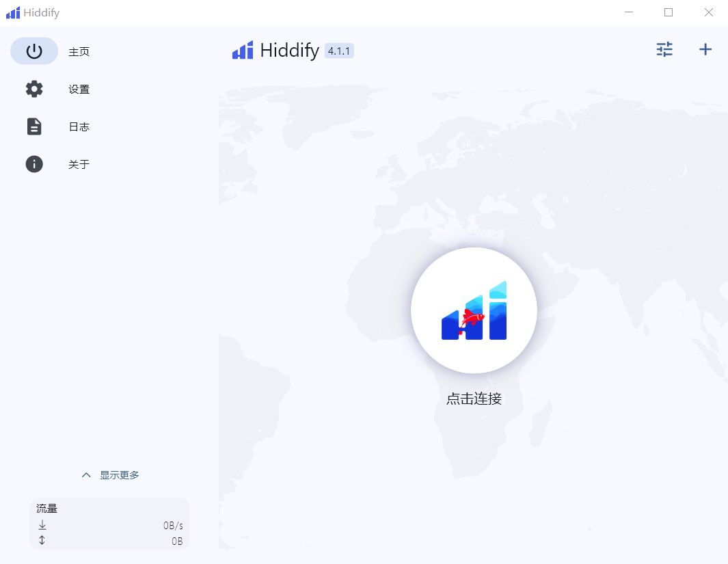Click the 点击连接 text
This screenshot has height=564, width=728.
coord(474,399)
